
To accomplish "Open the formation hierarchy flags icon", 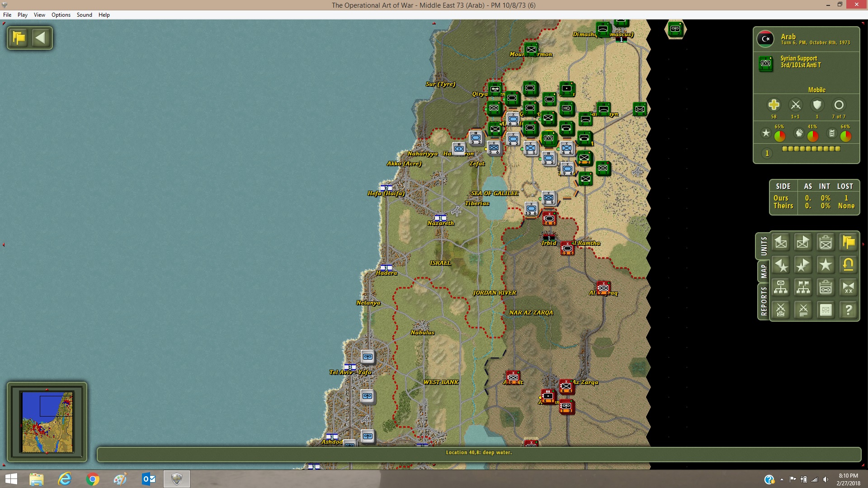I will (x=803, y=287).
